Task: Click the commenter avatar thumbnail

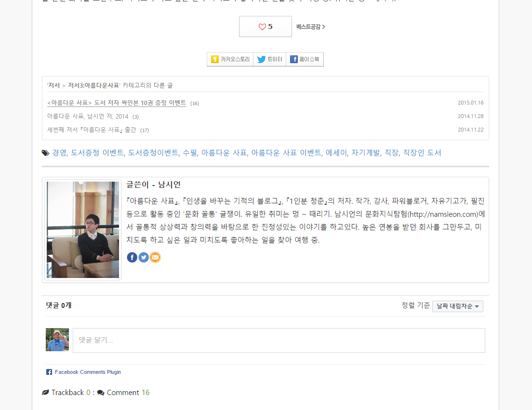Action: pos(57,340)
